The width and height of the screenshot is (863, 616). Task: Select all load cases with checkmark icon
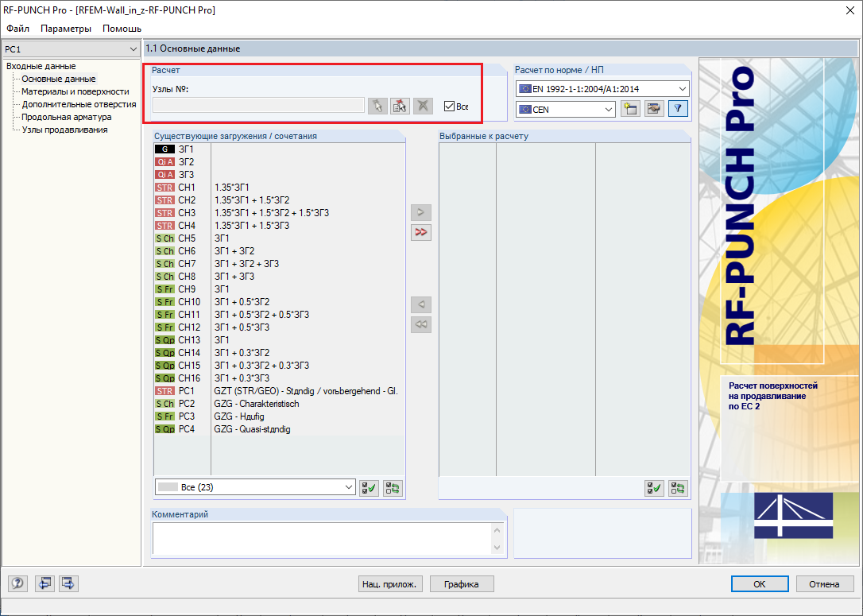369,487
